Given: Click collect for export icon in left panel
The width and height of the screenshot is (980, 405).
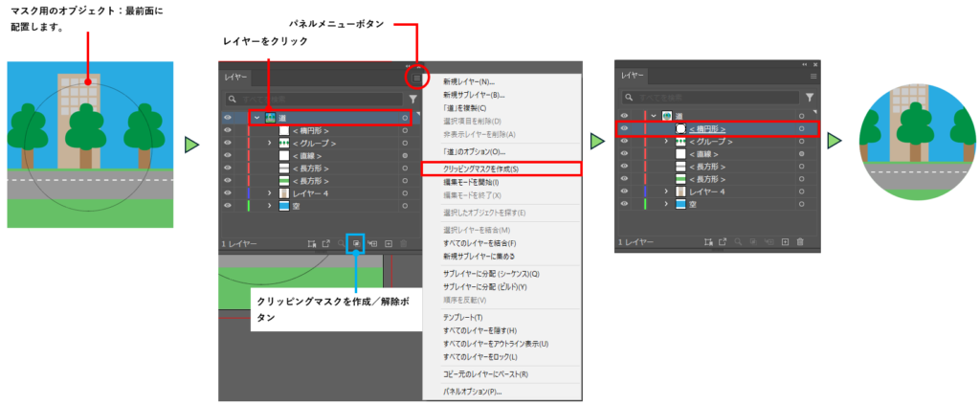Looking at the screenshot, I should (x=325, y=243).
